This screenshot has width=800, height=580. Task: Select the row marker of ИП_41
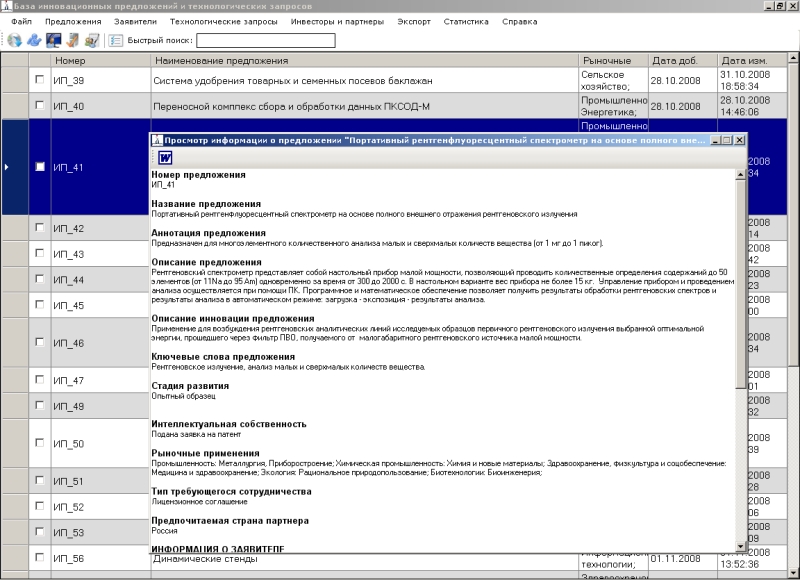pyautogui.click(x=15, y=167)
